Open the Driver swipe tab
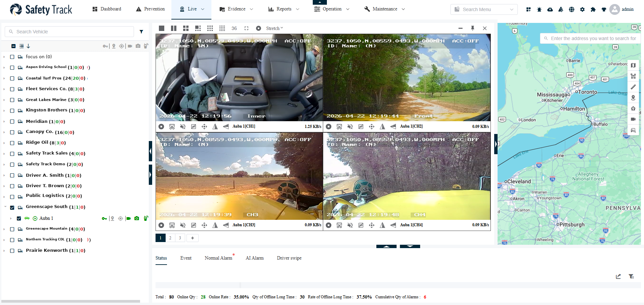 (x=289, y=258)
